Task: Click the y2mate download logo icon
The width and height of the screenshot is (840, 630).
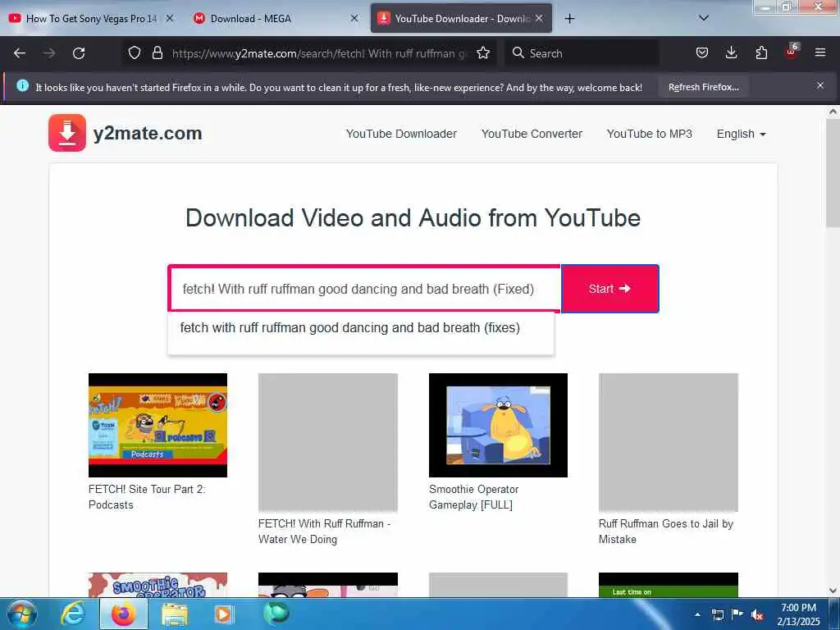Action: point(67,133)
